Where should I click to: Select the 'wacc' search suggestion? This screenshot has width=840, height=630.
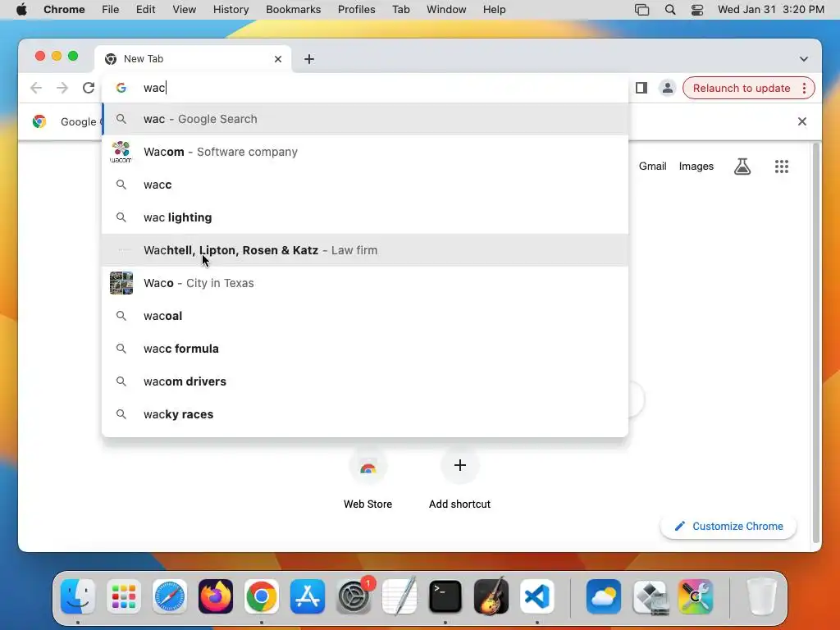365,185
